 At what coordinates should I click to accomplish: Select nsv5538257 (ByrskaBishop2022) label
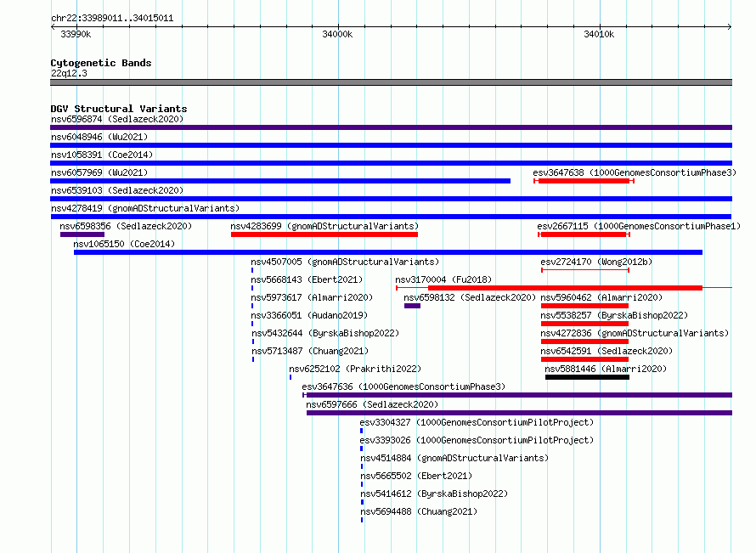click(x=614, y=315)
